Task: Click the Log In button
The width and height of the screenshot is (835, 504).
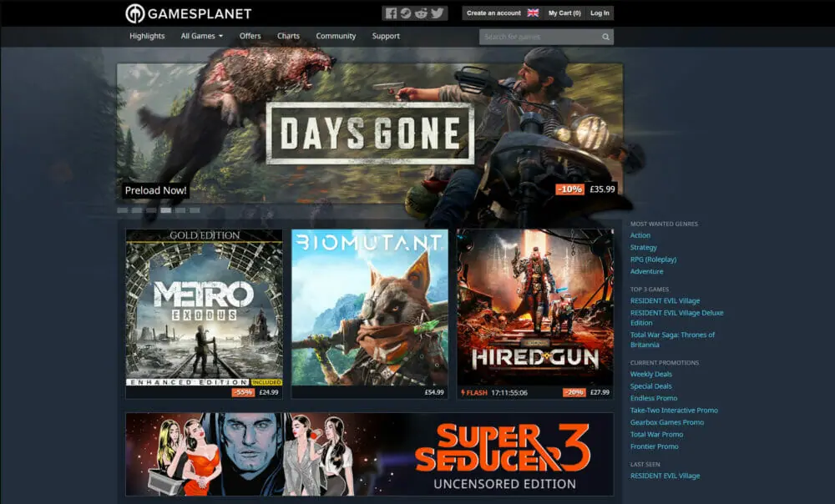Action: pyautogui.click(x=600, y=13)
